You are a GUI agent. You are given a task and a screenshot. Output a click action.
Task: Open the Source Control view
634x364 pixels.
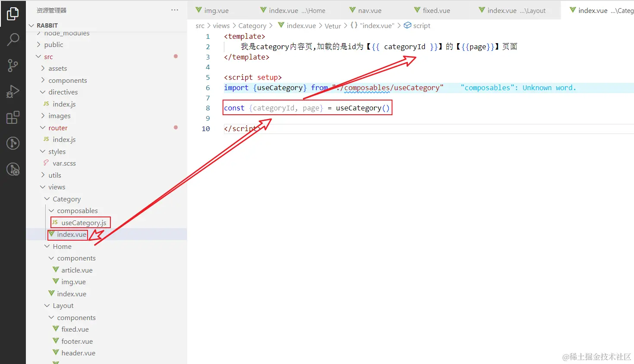coord(13,66)
